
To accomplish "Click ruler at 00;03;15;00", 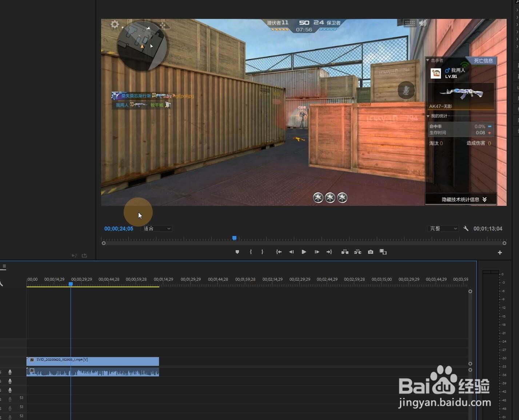I will point(382,279).
